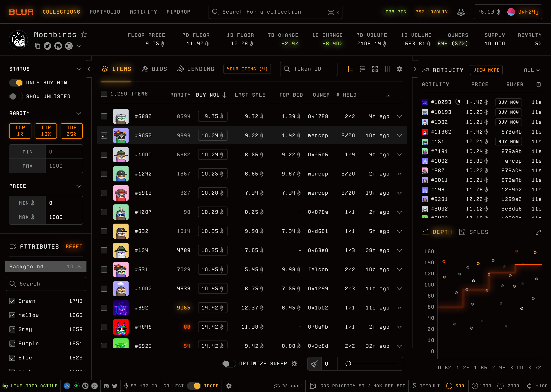Switch to the Lending tab
The image size is (551, 392).
point(196,69)
